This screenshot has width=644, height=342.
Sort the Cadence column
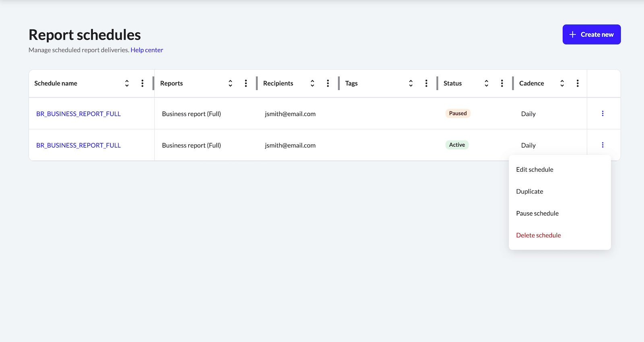[562, 83]
